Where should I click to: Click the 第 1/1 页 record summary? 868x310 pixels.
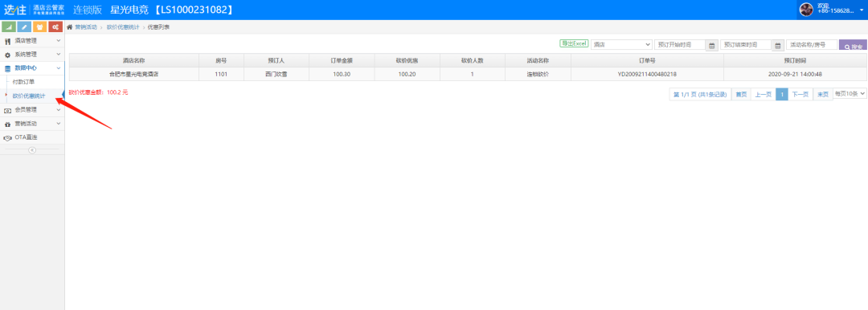pyautogui.click(x=700, y=94)
